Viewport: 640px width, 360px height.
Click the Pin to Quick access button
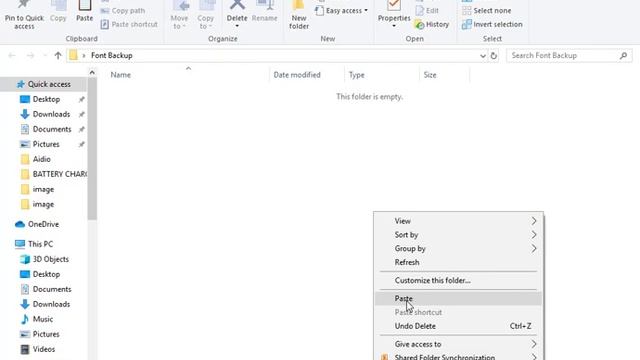[24, 15]
